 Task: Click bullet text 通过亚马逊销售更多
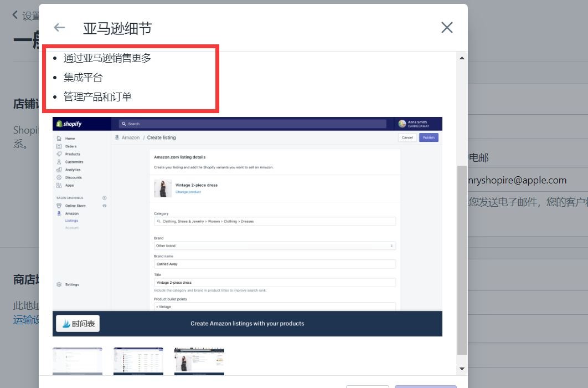107,58
